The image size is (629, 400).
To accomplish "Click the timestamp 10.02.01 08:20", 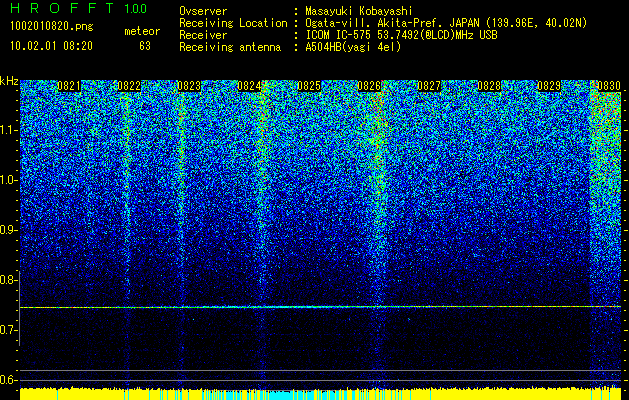I will (51, 46).
